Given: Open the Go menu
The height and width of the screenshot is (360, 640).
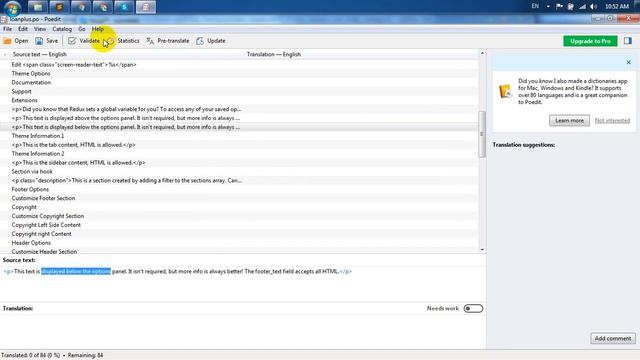Looking at the screenshot, I should [82, 29].
